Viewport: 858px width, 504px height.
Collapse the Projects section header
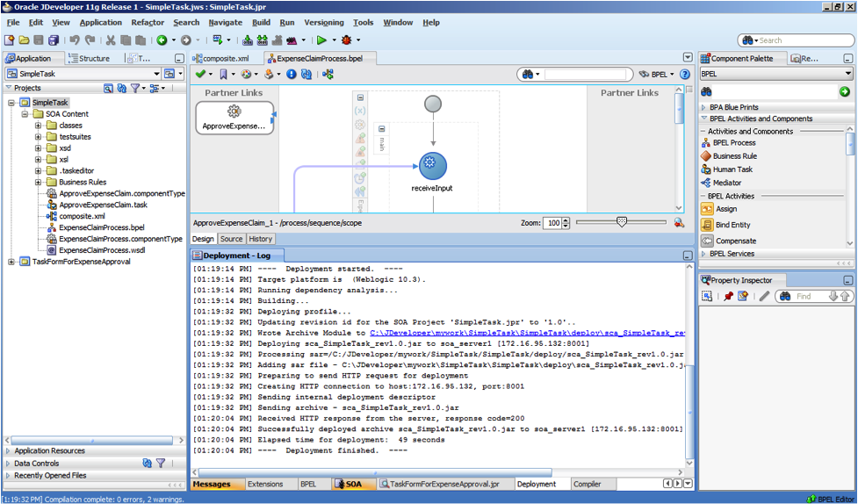click(9, 88)
